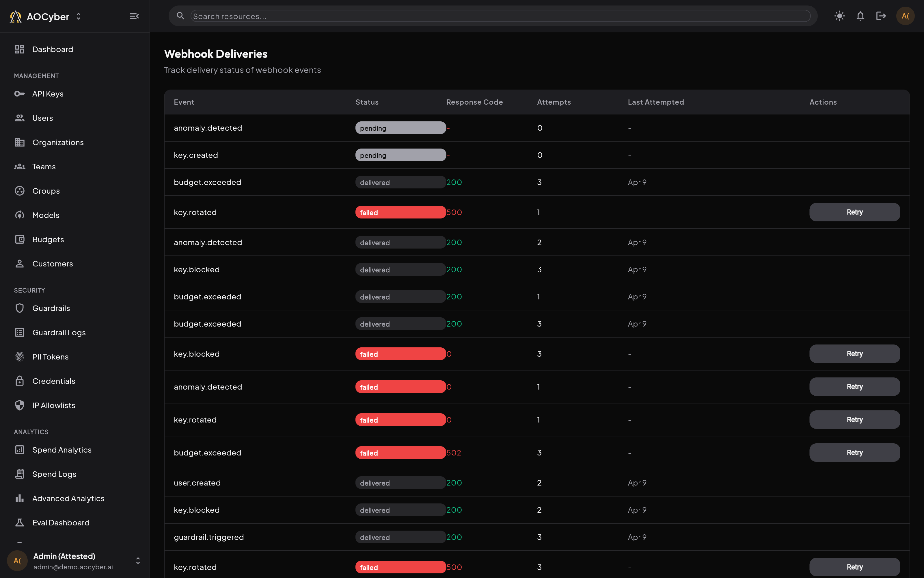Click the Teams group icon

(19, 167)
